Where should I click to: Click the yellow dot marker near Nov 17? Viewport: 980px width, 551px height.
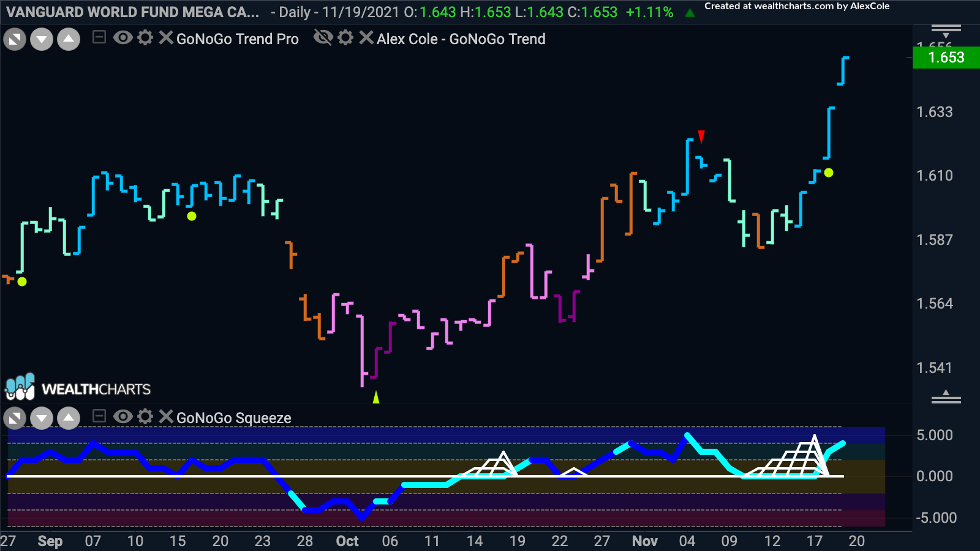(829, 173)
